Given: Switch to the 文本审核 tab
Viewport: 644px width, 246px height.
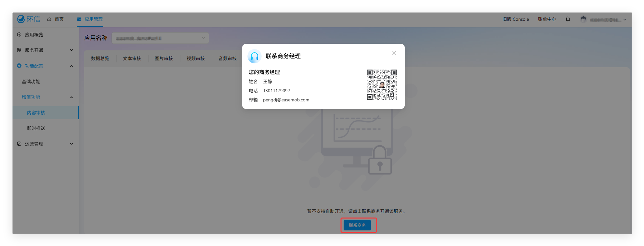Looking at the screenshot, I should click(x=132, y=58).
